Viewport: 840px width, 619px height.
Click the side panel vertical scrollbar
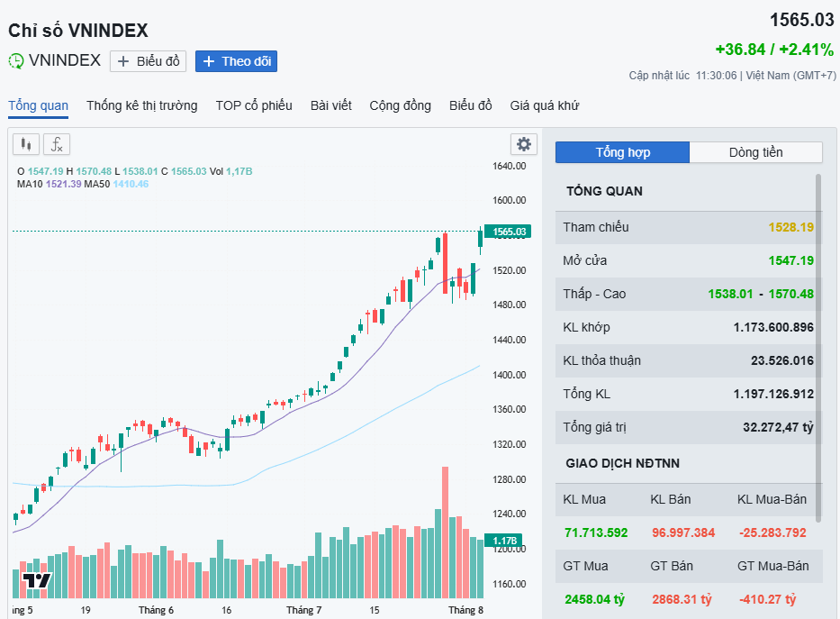(818, 347)
